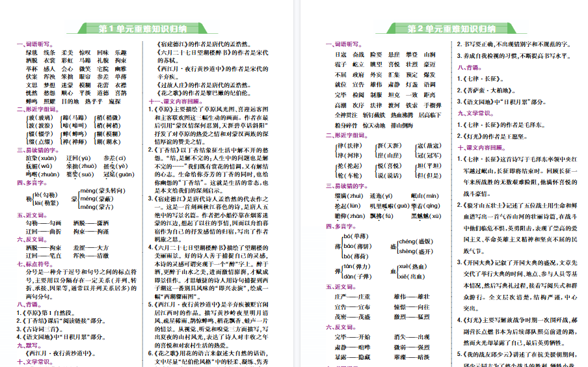Click the synonym pair '拘束——拘谨'
This screenshot has height=367, width=588.
coord(91,232)
